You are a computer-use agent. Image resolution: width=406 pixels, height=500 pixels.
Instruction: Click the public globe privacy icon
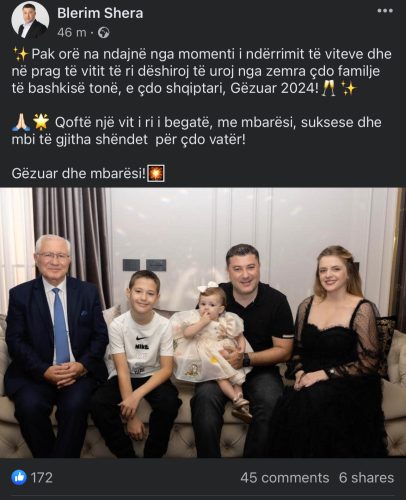tap(104, 33)
